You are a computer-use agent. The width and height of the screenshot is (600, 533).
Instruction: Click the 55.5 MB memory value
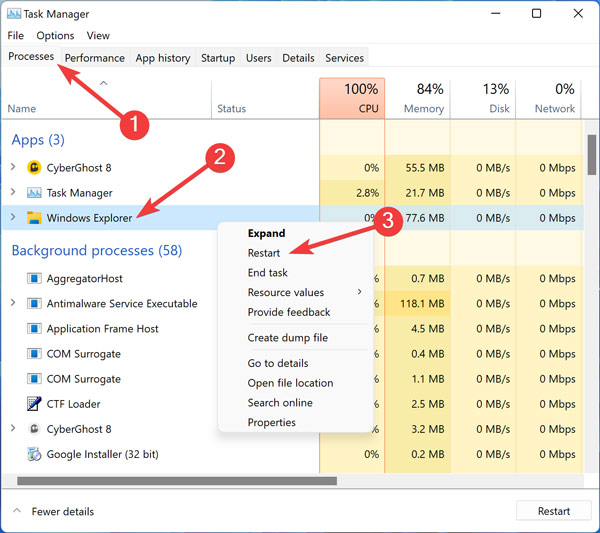(x=425, y=168)
